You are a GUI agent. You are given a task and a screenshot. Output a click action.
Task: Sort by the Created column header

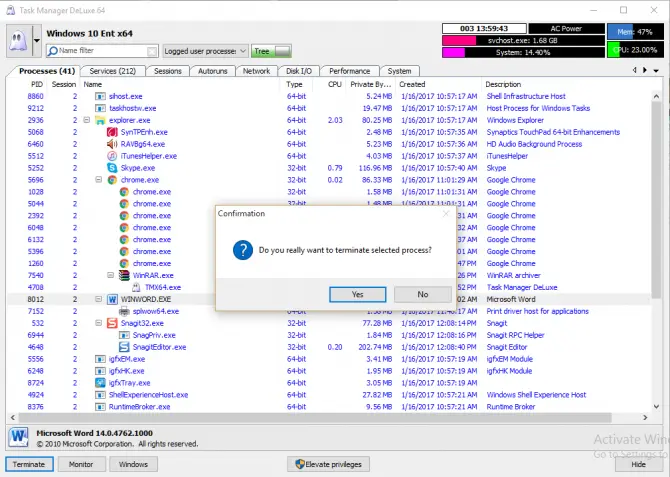[x=412, y=84]
